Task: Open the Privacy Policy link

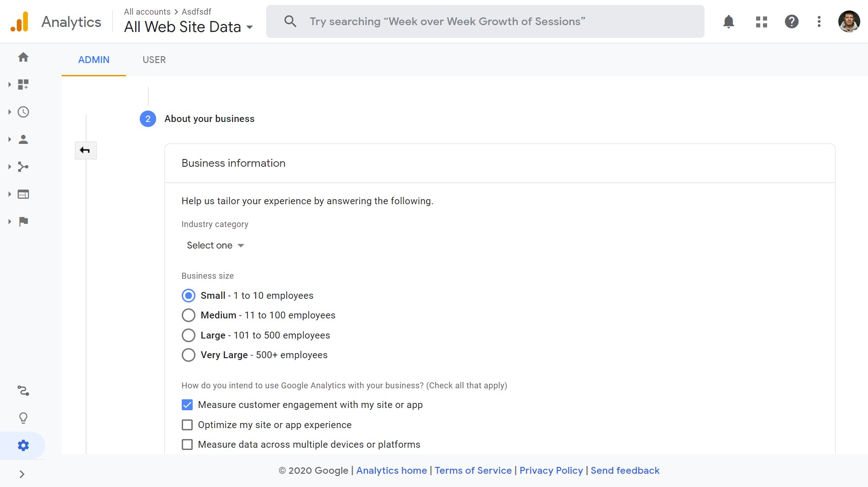Action: pyautogui.click(x=551, y=471)
